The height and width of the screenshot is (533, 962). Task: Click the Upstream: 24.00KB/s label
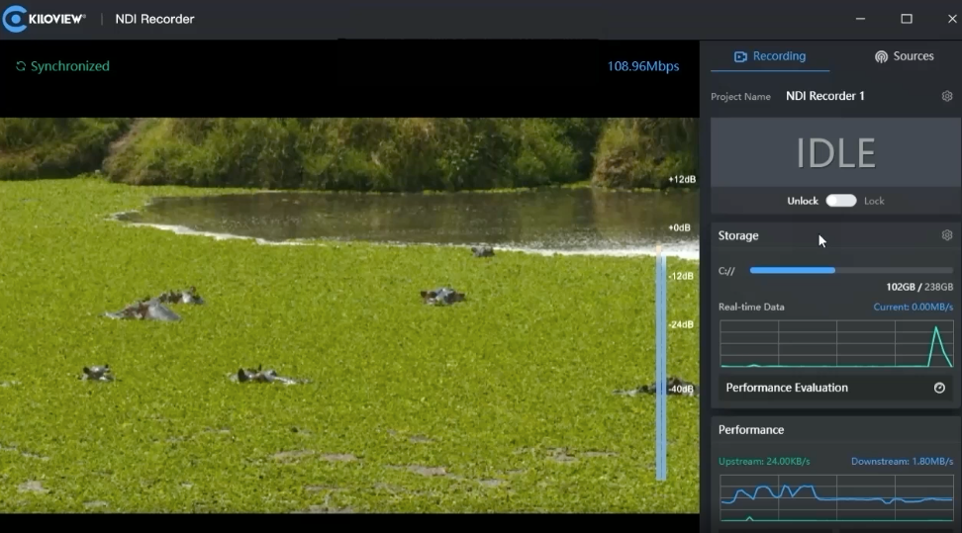click(764, 461)
